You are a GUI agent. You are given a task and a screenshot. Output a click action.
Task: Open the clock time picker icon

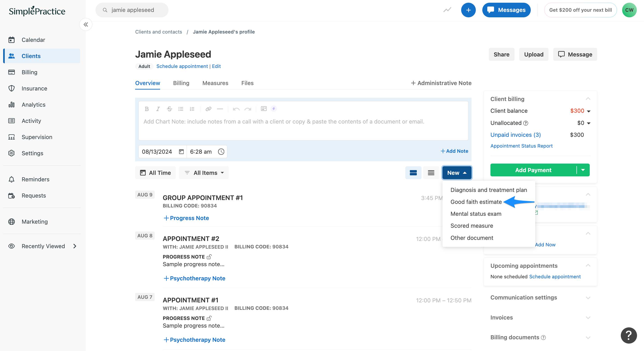point(221,152)
